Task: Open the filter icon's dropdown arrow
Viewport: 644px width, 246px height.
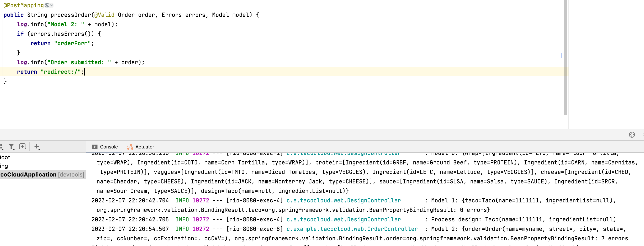Action: pyautogui.click(x=14, y=150)
